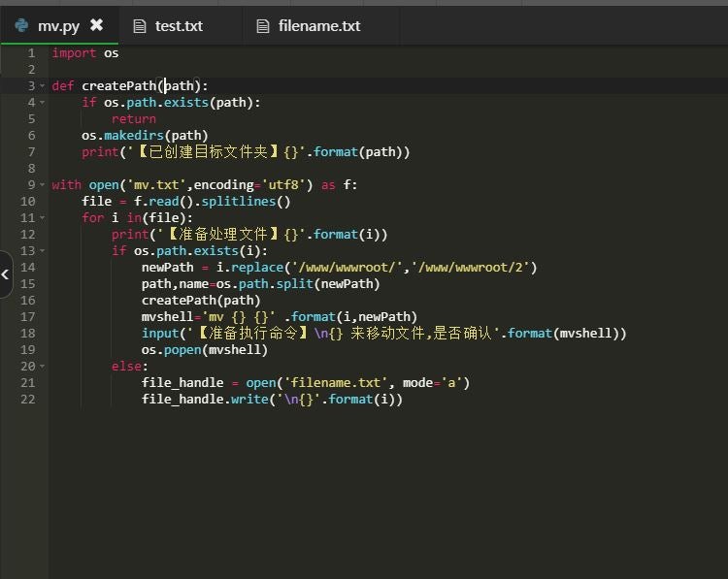Collapse the with open block at line 9
Image resolution: width=728 pixels, height=579 pixels.
pos(42,185)
